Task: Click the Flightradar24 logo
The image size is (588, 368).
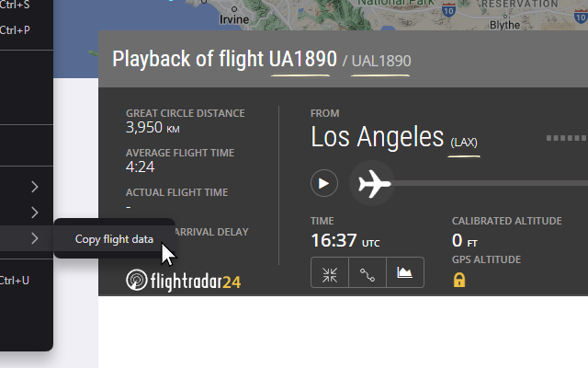Action: (183, 281)
